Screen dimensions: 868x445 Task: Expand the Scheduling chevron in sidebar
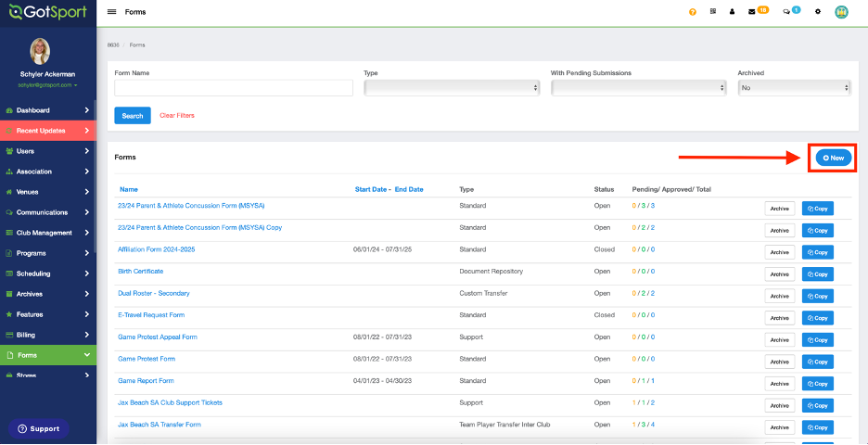87,273
